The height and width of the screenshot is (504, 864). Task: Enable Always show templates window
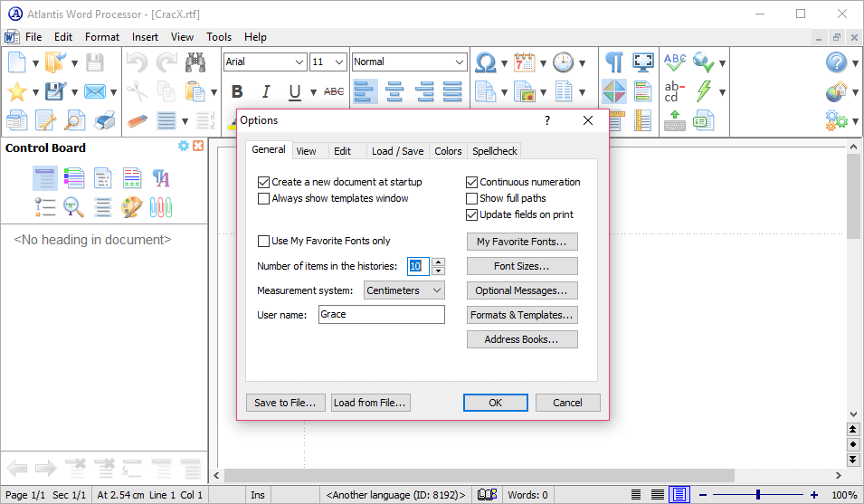(x=263, y=198)
